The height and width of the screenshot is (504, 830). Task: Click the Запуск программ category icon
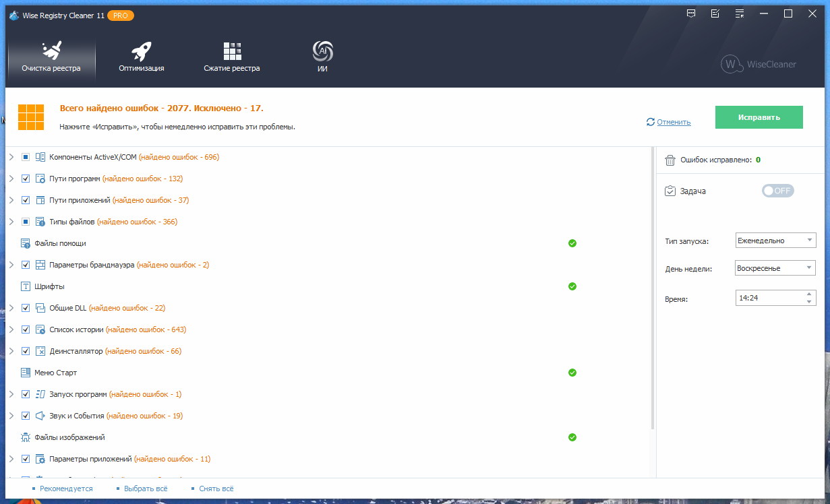[40, 394]
